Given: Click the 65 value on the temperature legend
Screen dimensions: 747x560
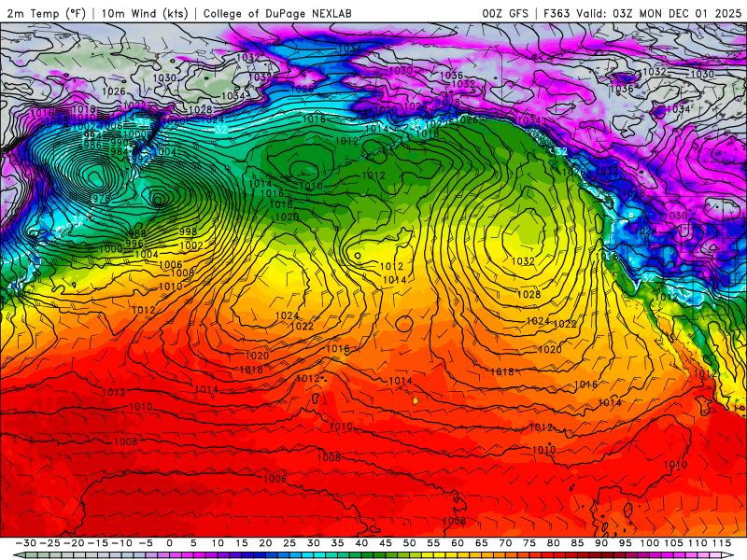Looking at the screenshot, I should [x=481, y=543].
